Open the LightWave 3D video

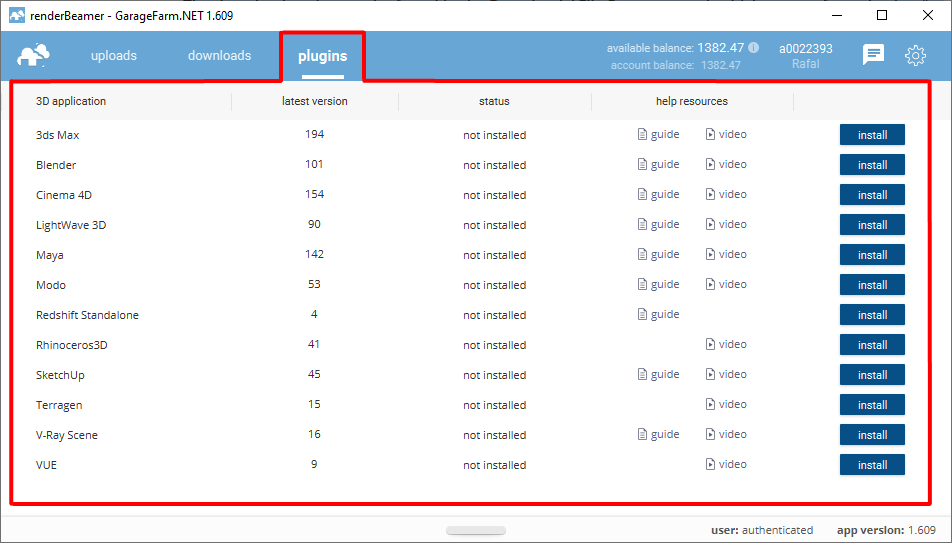726,224
